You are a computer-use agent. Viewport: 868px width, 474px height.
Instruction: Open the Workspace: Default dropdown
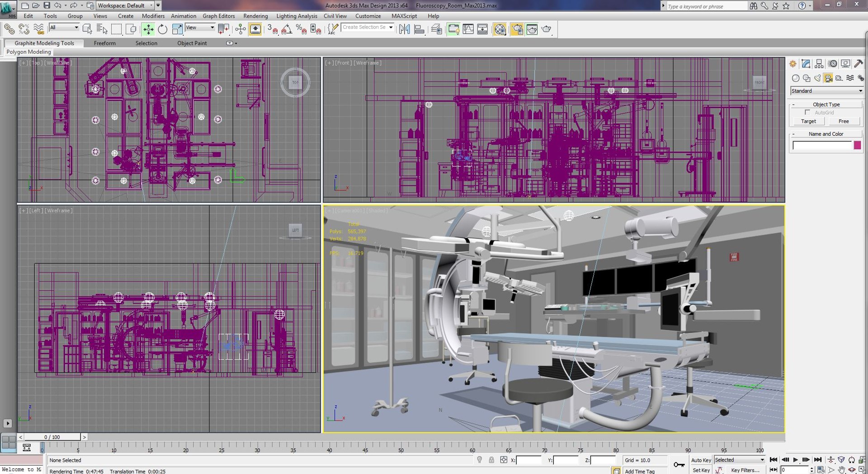click(x=126, y=5)
